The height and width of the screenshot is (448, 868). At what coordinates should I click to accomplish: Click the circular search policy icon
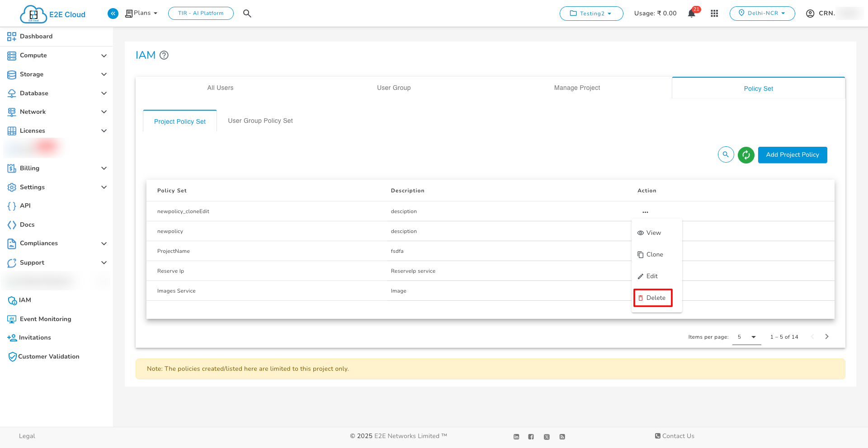click(x=726, y=155)
